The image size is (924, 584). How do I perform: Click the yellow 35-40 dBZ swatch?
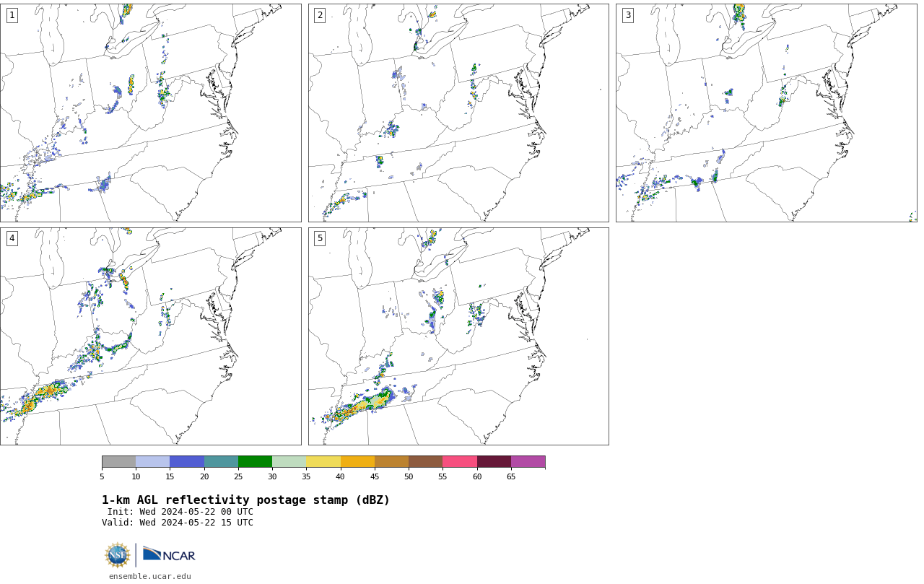coord(323,462)
